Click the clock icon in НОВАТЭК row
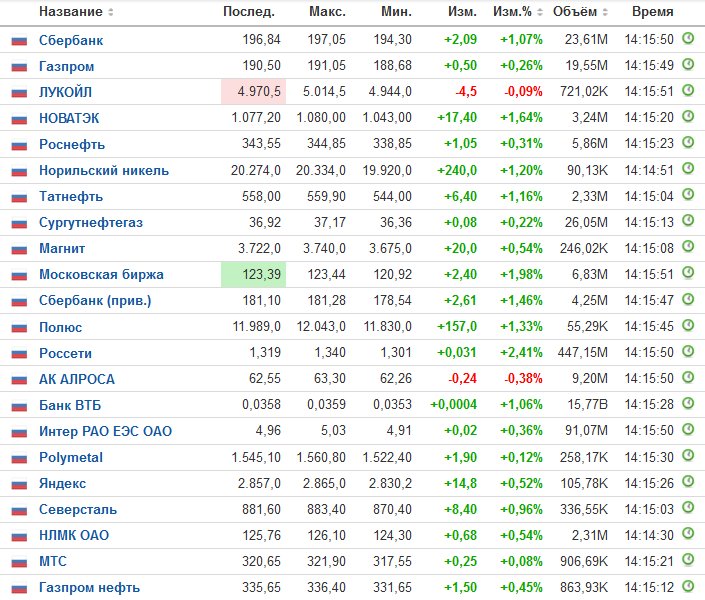Screen dimensions: 705x600 click(x=688, y=117)
